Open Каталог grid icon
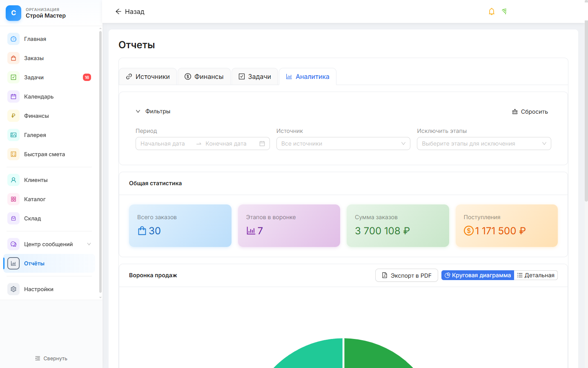 [13, 199]
